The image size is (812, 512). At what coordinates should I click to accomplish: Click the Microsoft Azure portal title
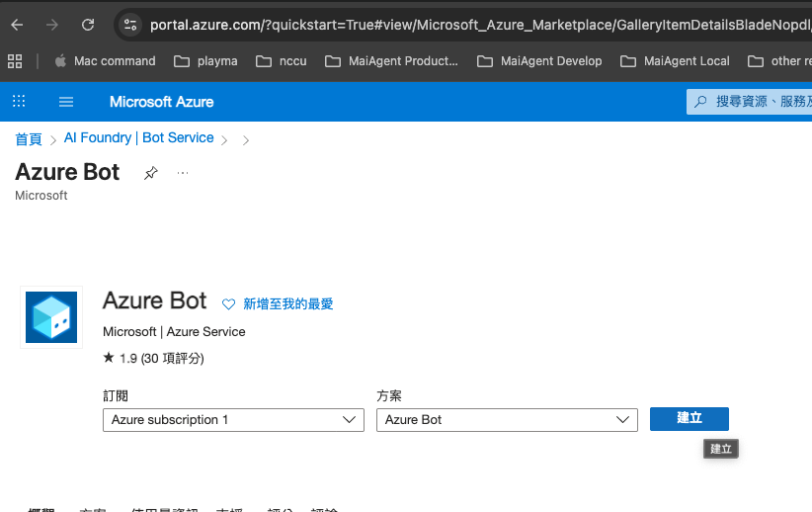click(x=162, y=102)
